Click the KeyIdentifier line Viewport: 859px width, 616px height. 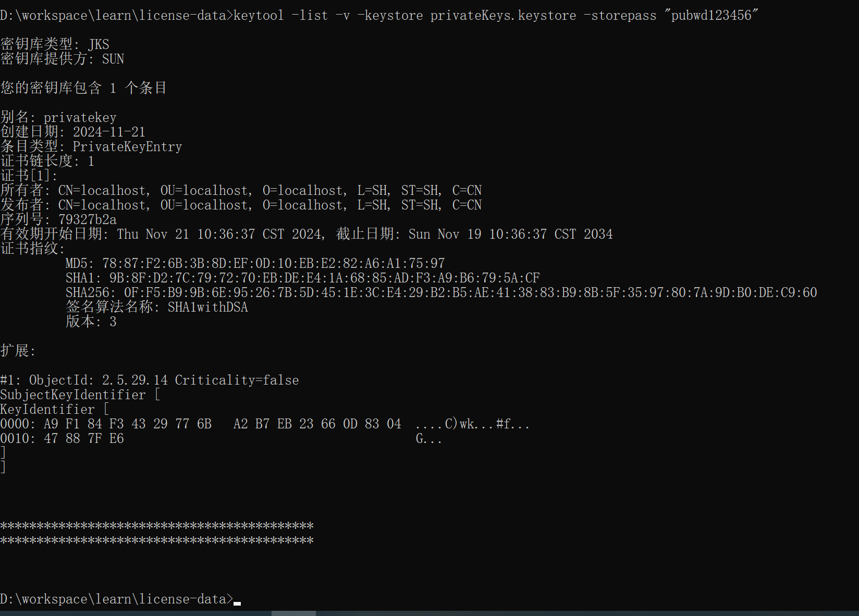tap(55, 409)
